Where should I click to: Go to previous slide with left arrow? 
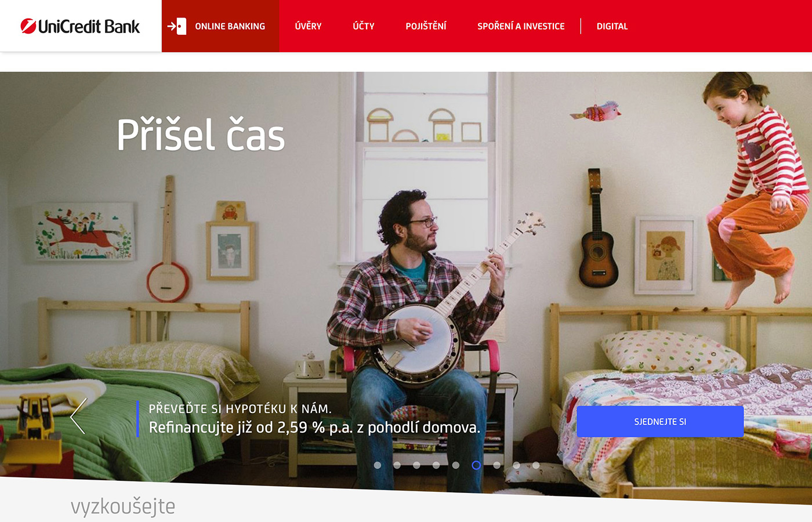(x=78, y=416)
